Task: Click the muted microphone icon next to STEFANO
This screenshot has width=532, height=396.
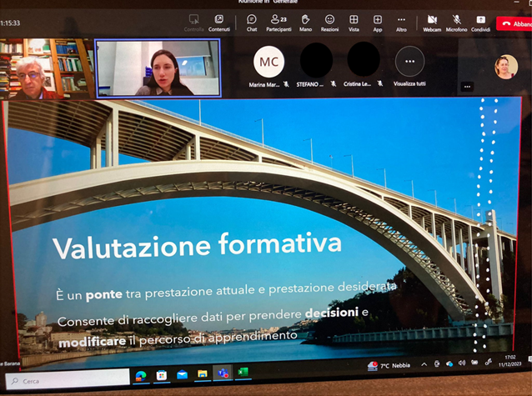Action: point(334,83)
